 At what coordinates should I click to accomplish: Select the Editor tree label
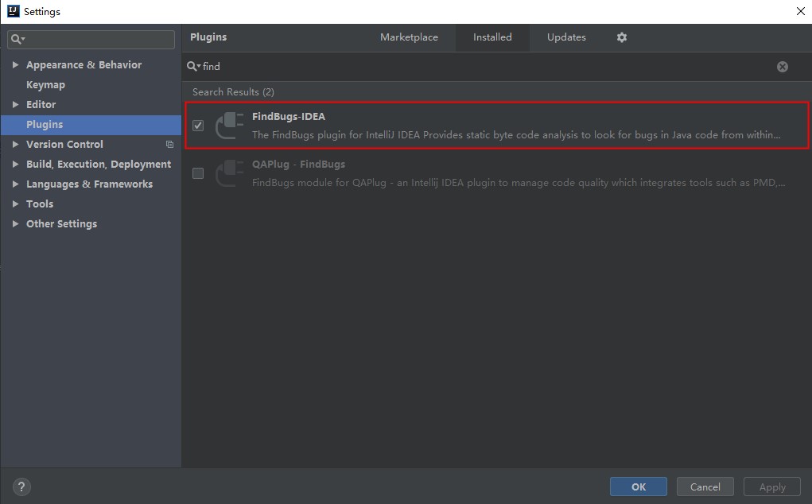pyautogui.click(x=41, y=104)
